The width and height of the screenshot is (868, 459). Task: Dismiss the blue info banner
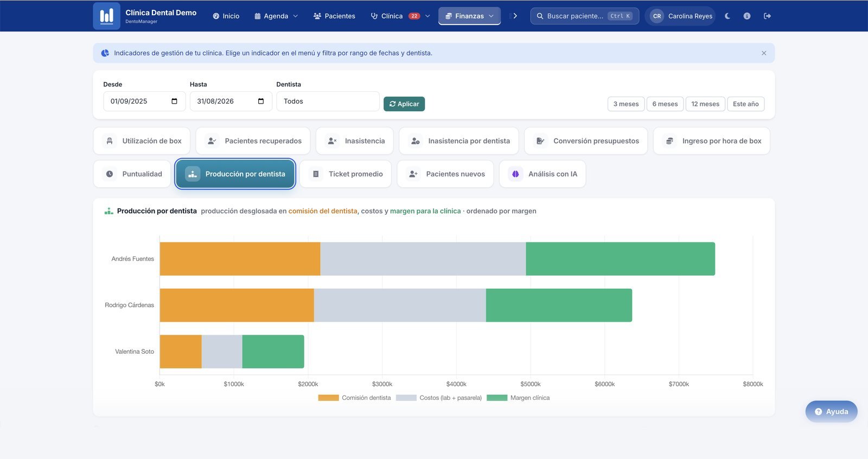coord(764,53)
